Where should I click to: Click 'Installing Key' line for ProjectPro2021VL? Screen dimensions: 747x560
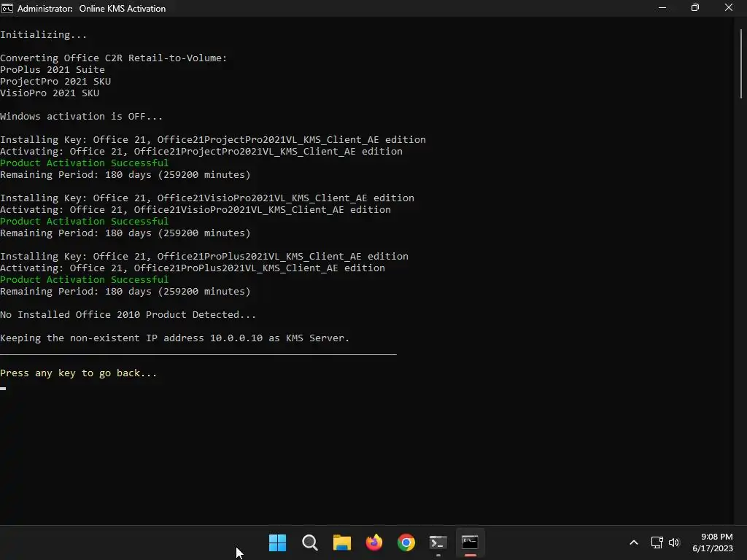coord(213,139)
